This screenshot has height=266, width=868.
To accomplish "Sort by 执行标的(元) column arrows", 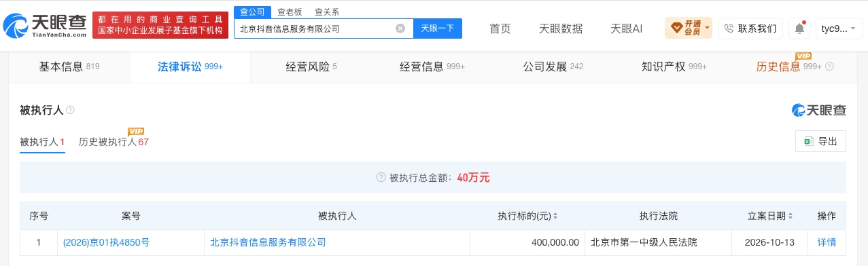I will point(555,216).
